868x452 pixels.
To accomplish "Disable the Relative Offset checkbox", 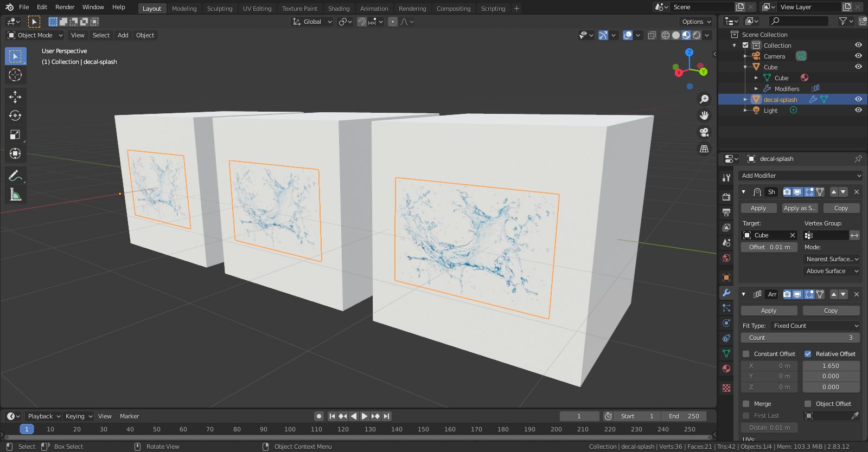I will [808, 354].
